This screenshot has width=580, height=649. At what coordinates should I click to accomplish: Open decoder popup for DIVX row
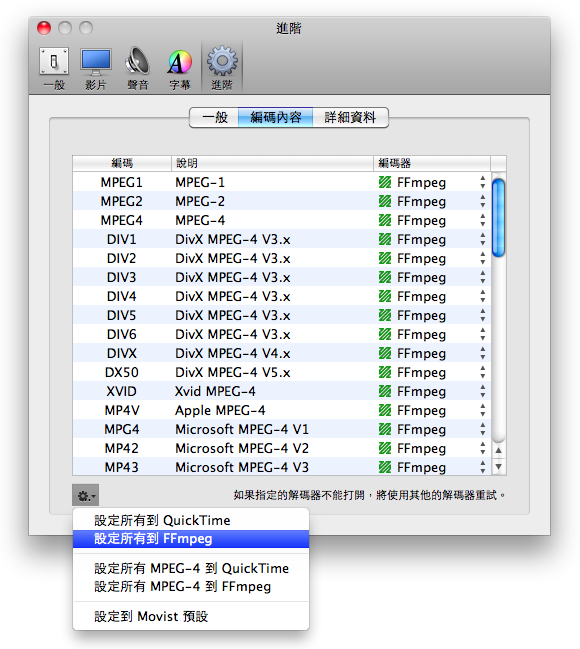(483, 353)
